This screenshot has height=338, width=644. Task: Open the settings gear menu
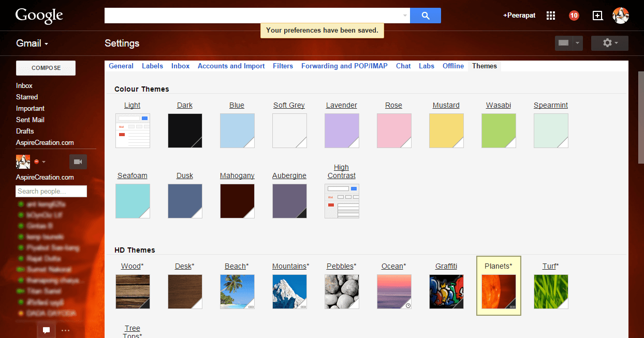(610, 43)
